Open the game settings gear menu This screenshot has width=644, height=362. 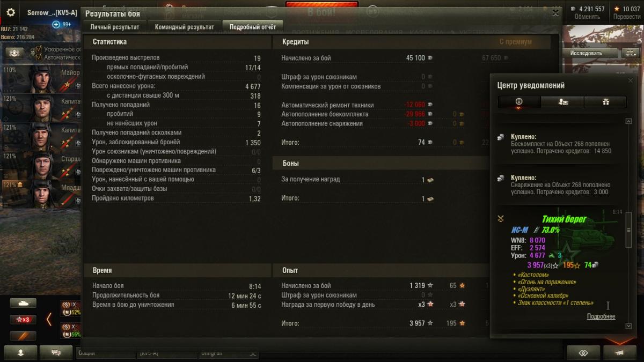point(11,12)
